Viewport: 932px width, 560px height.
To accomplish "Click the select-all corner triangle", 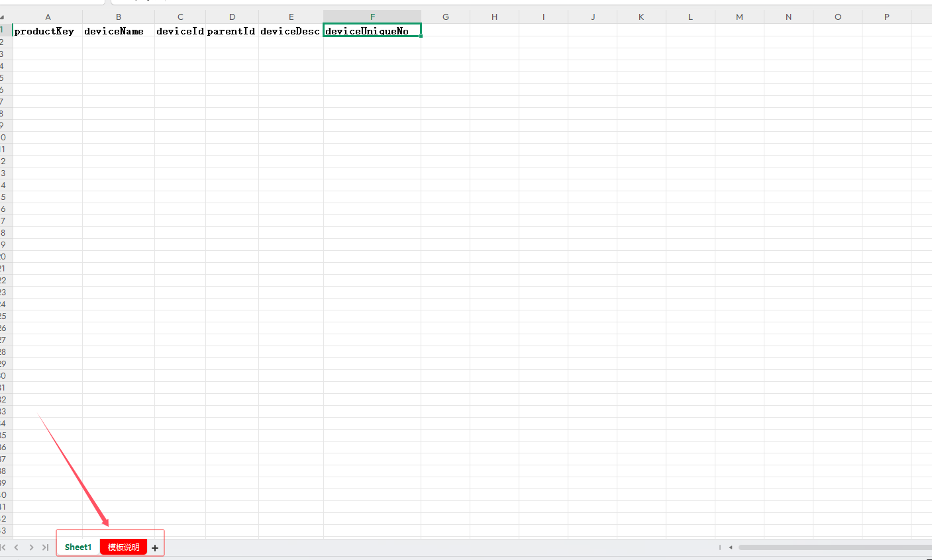I will coord(3,17).
